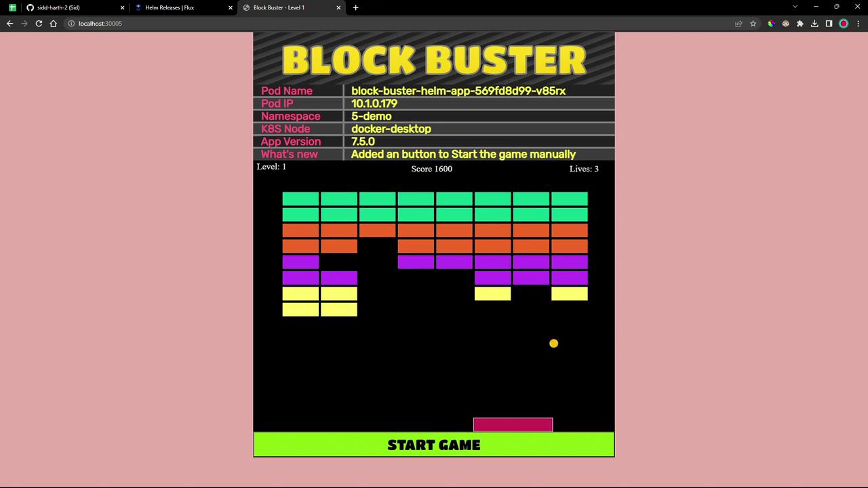The image size is (868, 488).
Task: Click the yellow ball in the game
Action: [x=553, y=344]
